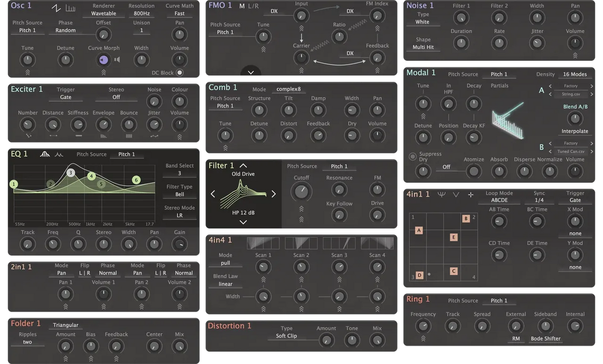This screenshot has width=603, height=364.
Task: Click the Cutoff knob in Filter 1
Action: click(301, 191)
